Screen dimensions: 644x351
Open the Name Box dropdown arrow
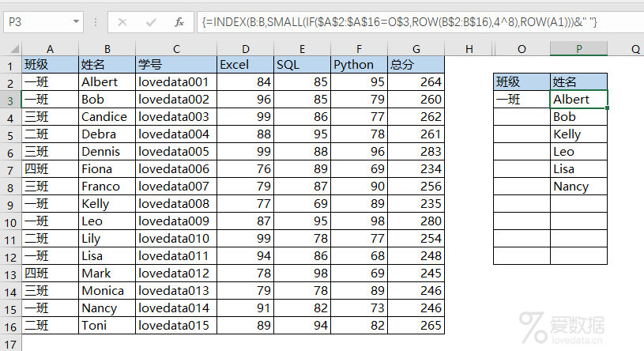[x=76, y=21]
